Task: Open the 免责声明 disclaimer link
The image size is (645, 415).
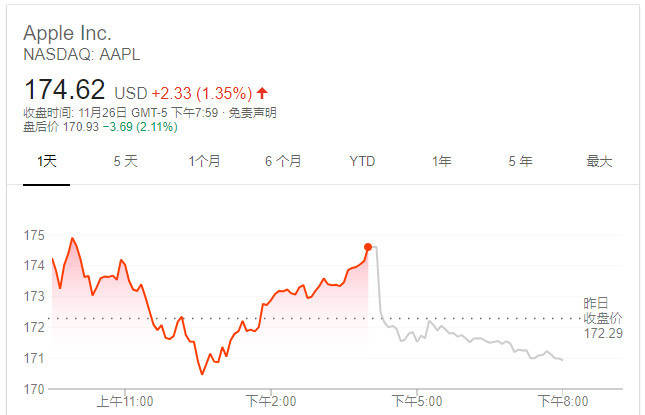Action: (x=252, y=113)
